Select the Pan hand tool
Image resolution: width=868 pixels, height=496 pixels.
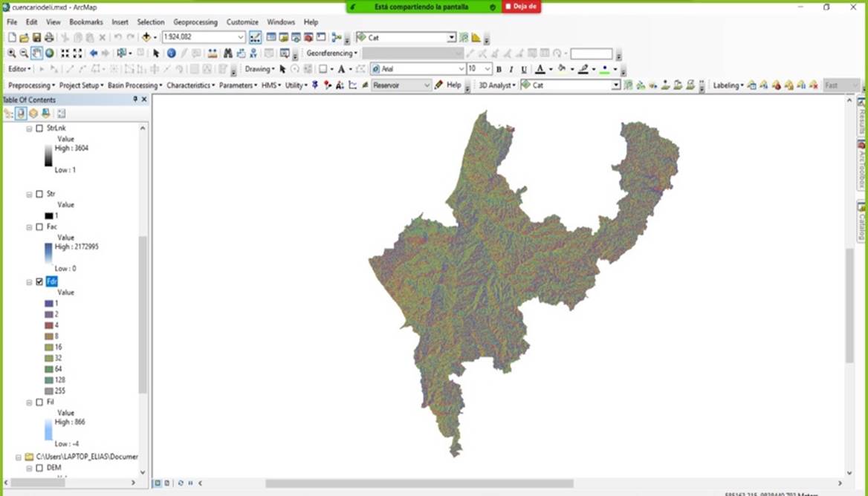(x=36, y=53)
